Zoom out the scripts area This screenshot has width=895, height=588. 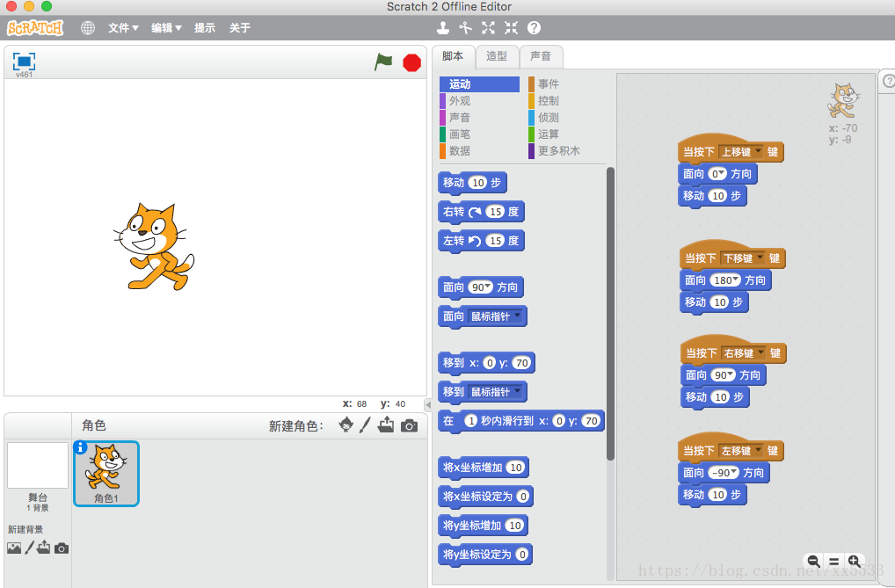tap(814, 561)
